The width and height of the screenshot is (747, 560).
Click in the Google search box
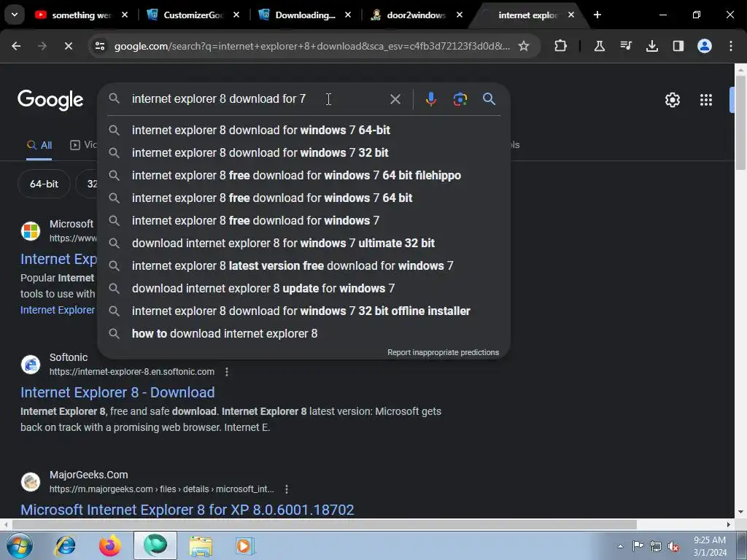258,98
